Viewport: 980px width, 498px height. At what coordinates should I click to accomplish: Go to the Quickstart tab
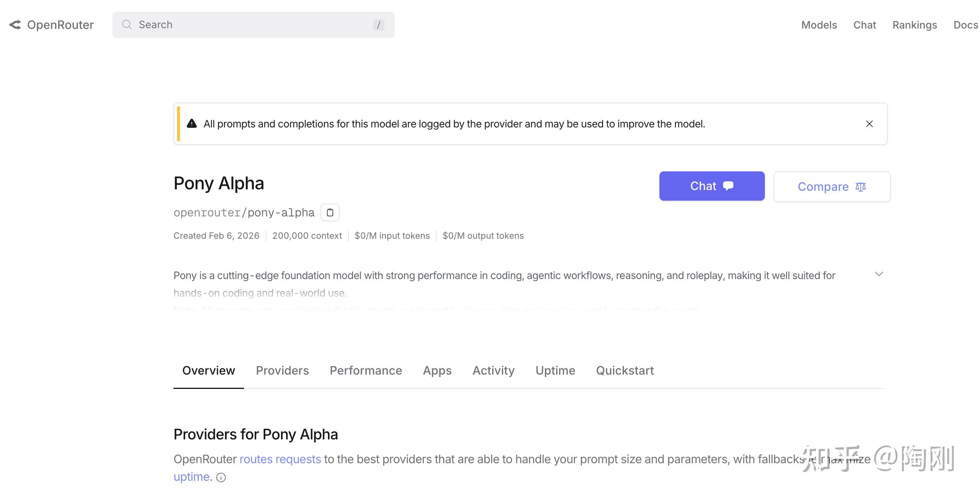click(625, 371)
